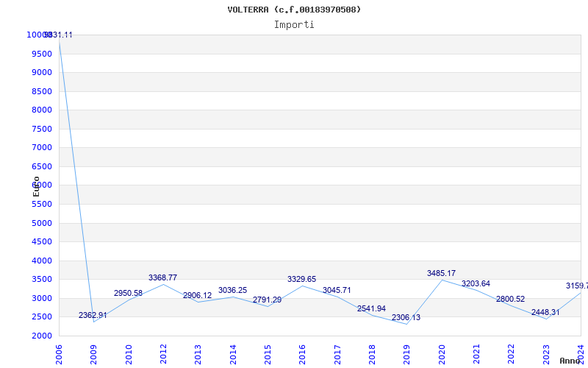Click the 2010 x-axis year label
Screen dimensions: 588x368
[x=128, y=355]
